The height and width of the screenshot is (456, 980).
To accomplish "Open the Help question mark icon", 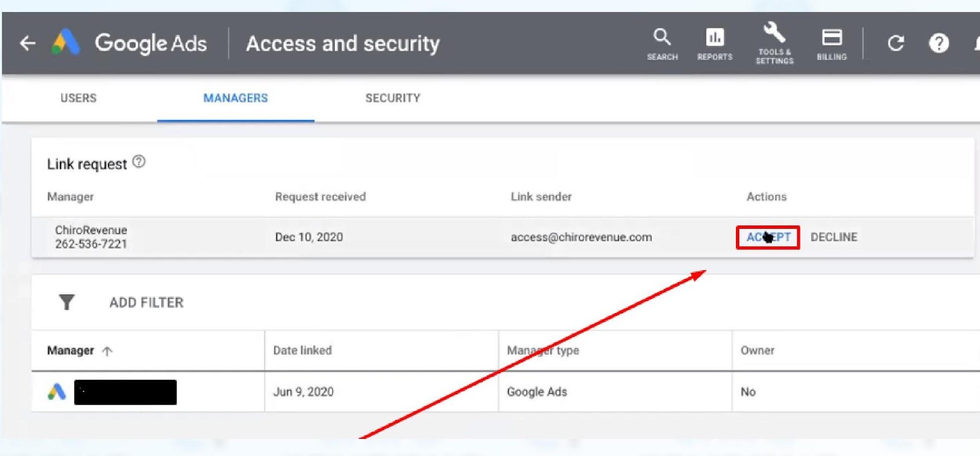I will pos(938,43).
